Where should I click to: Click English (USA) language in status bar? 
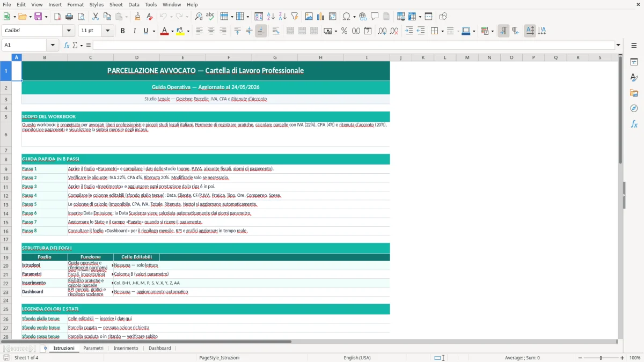pyautogui.click(x=357, y=358)
